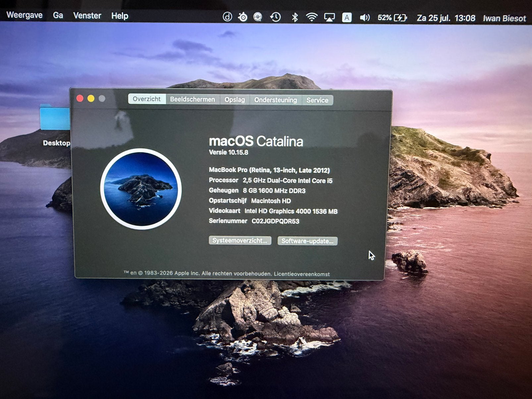Click the version text Versie 10.15.8
Image resolution: width=532 pixels, height=399 pixels.
229,152
